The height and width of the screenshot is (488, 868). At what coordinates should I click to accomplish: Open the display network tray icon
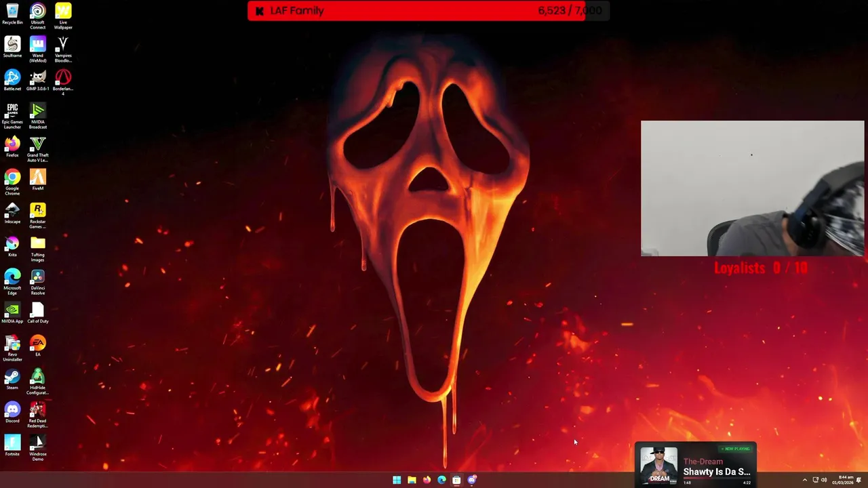[816, 480]
